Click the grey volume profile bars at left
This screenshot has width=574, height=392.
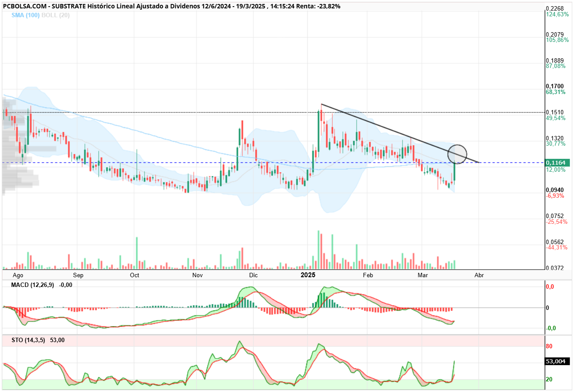pos(20,148)
